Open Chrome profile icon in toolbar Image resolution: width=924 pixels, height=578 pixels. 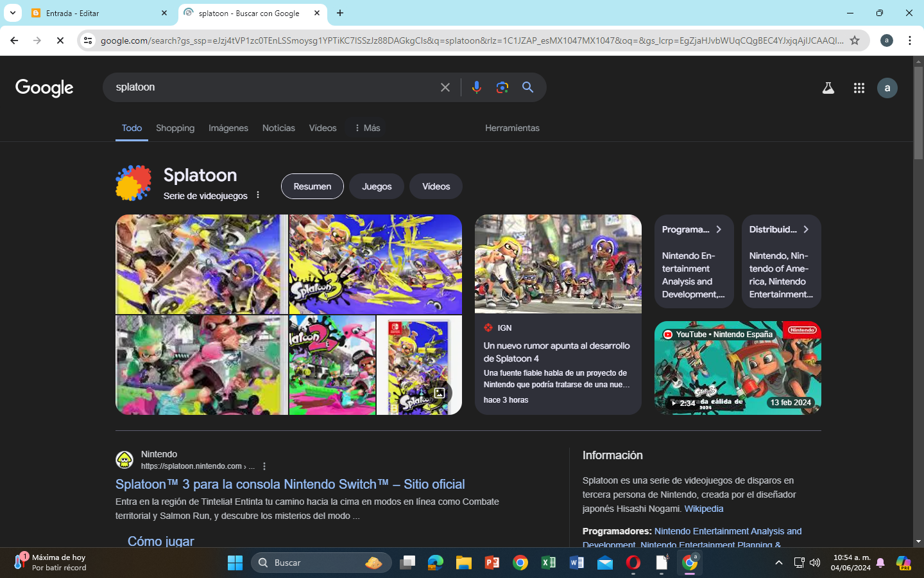pos(887,40)
